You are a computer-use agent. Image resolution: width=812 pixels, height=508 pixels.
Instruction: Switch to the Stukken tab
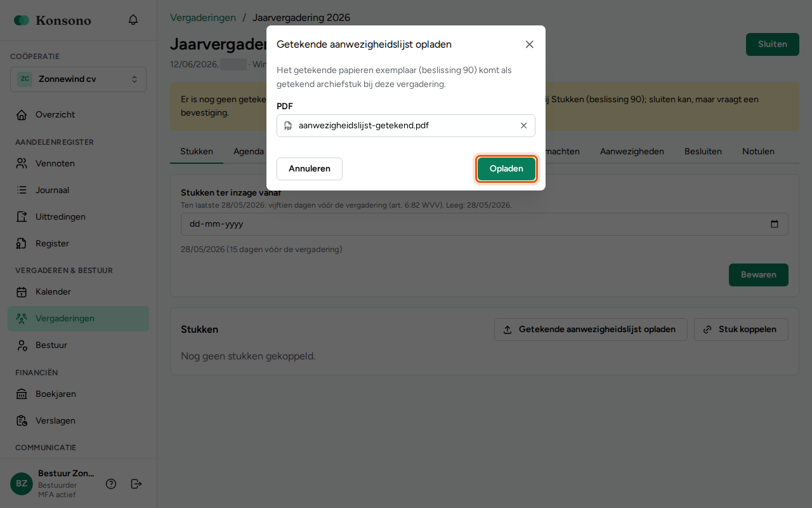[x=197, y=152]
